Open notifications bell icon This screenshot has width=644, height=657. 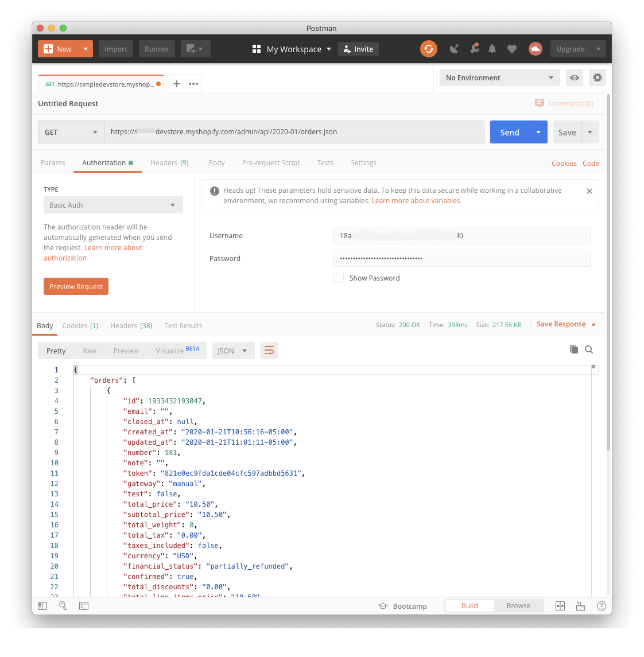pos(492,49)
